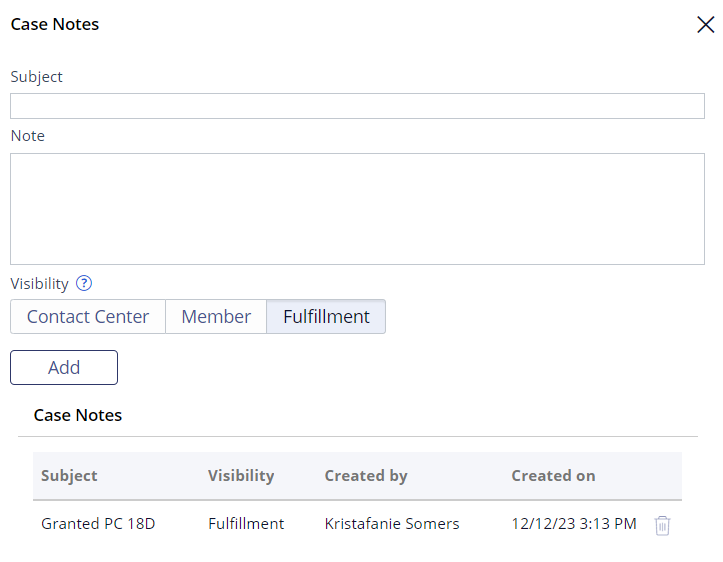This screenshot has height=562, width=723.
Task: Click the Note field label
Action: [28, 136]
